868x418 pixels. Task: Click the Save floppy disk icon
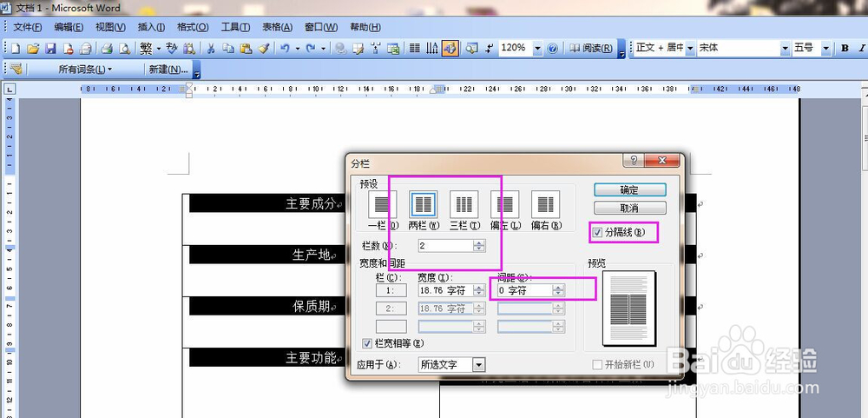50,49
